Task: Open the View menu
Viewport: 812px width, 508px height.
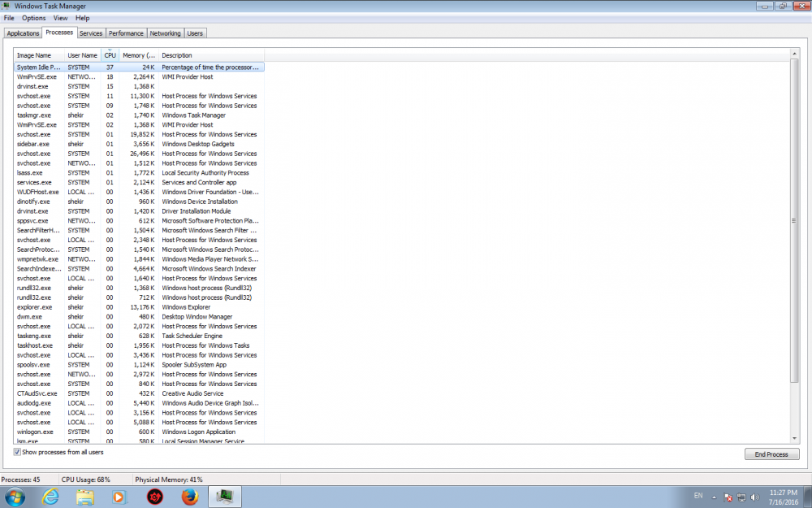Action: tap(61, 18)
